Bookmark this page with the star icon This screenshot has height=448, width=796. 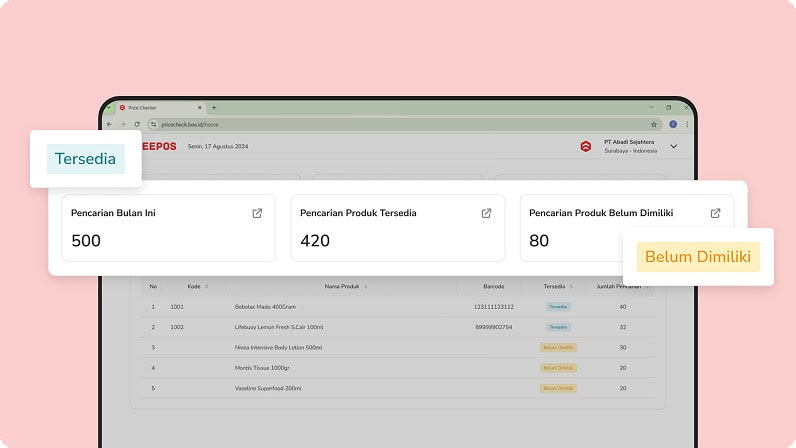tap(654, 124)
